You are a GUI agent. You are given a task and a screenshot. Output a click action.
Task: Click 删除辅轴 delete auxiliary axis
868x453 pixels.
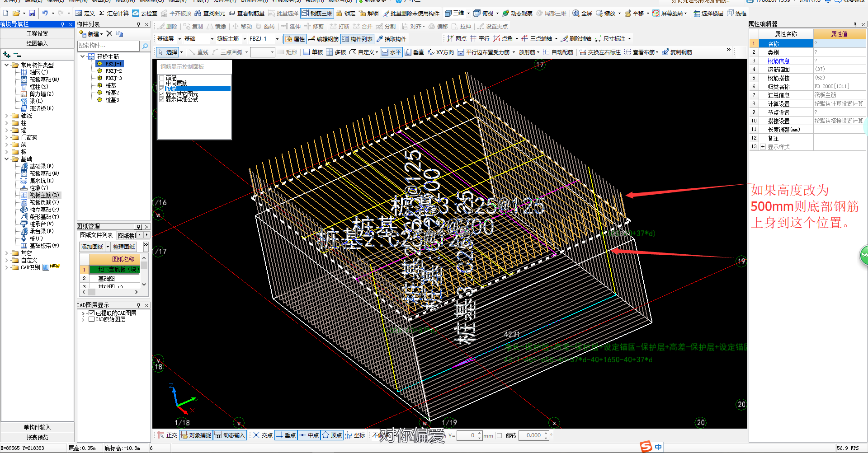[x=576, y=39]
